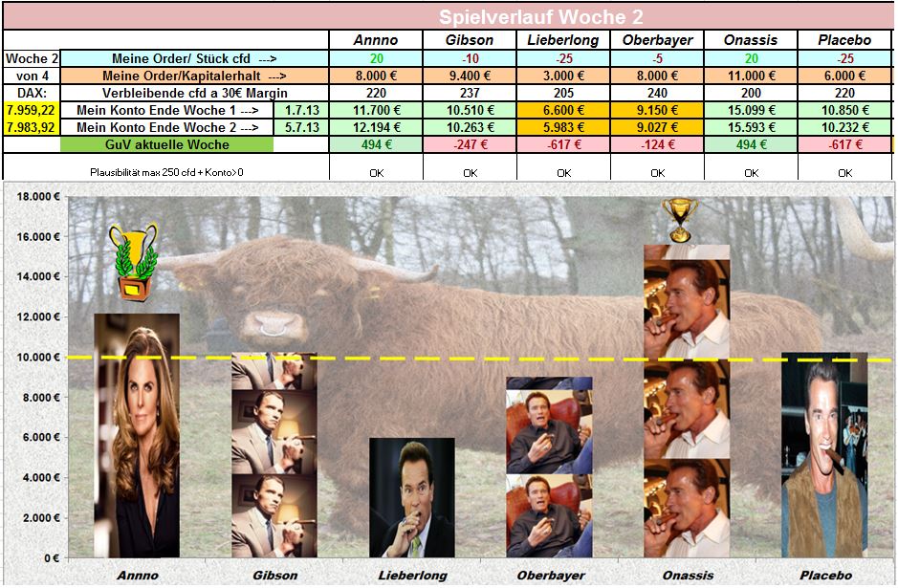
Task: Select remaining cfd value 200
Action: click(751, 93)
